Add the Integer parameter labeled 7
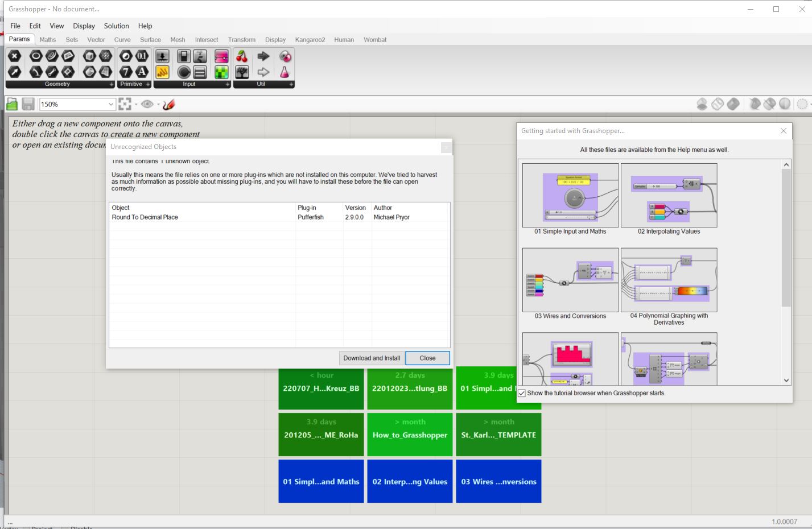The width and height of the screenshot is (812, 529). click(x=126, y=72)
